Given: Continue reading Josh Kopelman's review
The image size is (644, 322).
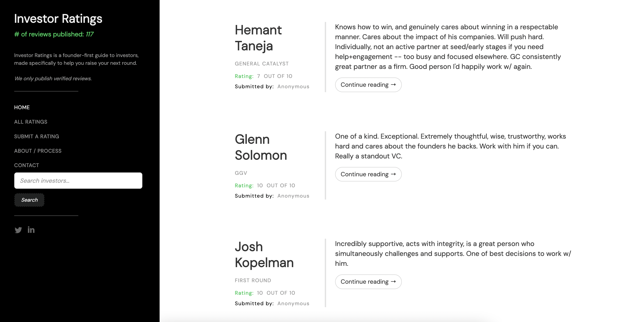Looking at the screenshot, I should point(368,282).
